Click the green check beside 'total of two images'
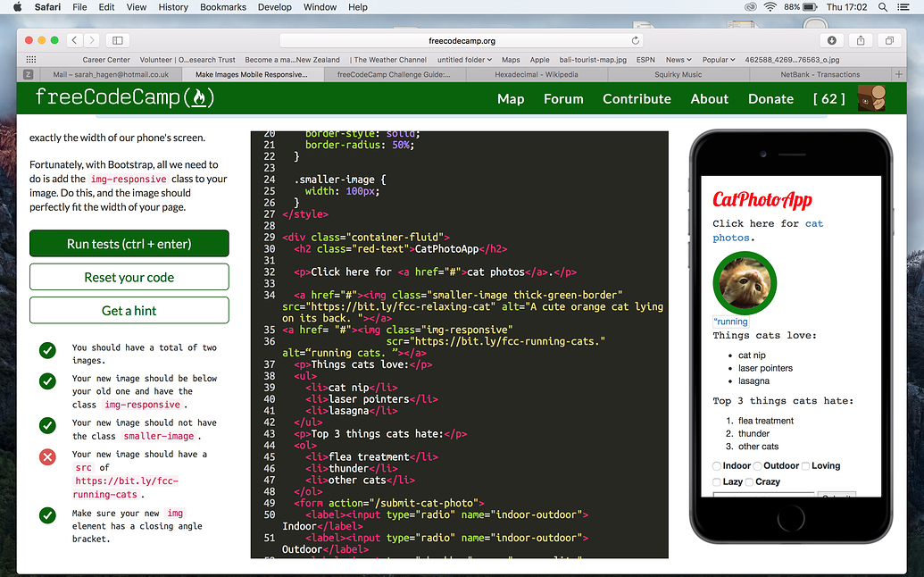 click(47, 351)
